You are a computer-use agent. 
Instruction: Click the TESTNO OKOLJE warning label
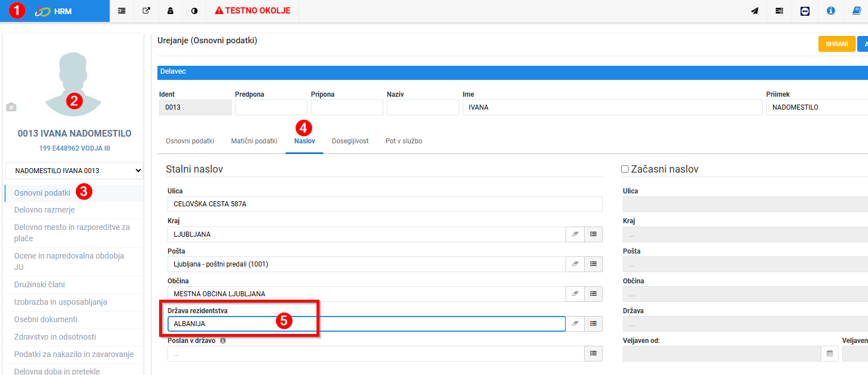(x=252, y=11)
